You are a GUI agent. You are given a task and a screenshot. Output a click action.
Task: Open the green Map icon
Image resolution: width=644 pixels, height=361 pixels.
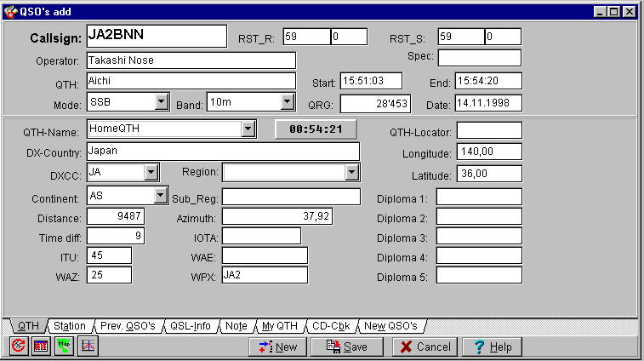(x=65, y=347)
